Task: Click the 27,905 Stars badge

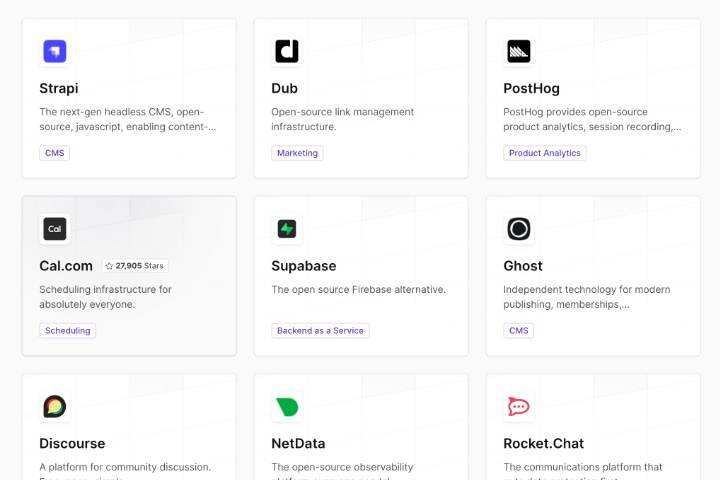Action: 134,266
